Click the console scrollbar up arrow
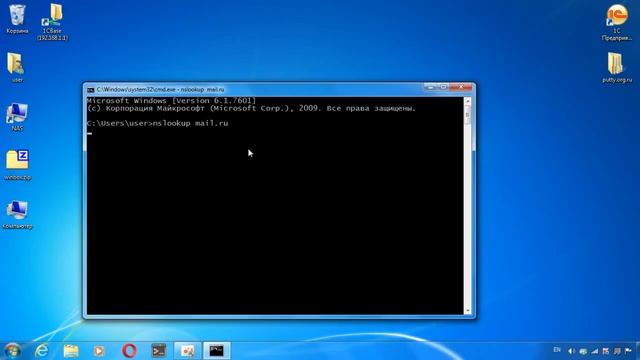 pos(468,101)
